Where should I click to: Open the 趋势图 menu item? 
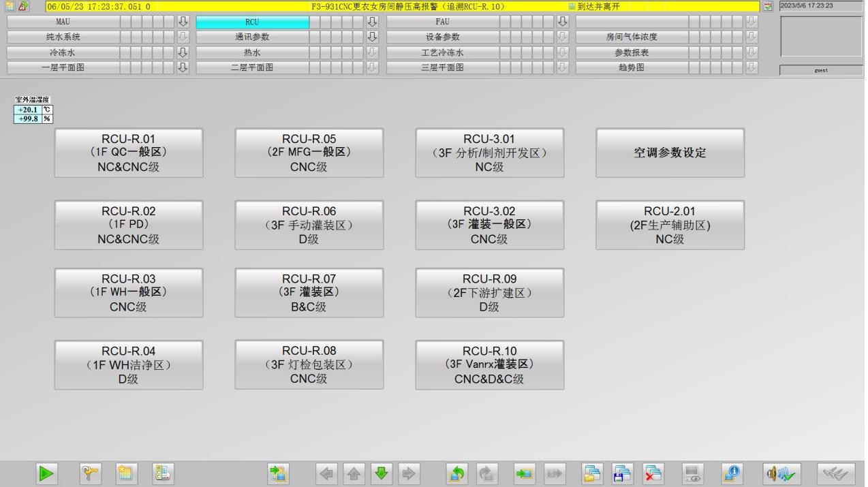[x=632, y=67]
